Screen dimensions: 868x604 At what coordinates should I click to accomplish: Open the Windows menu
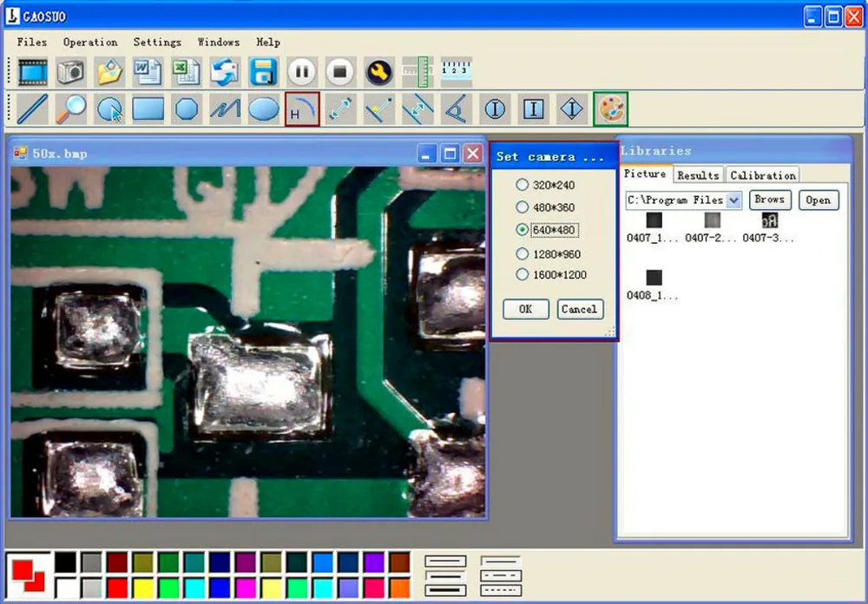pos(219,42)
